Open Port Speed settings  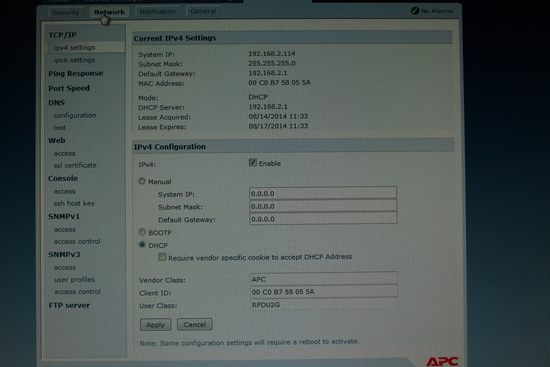pyautogui.click(x=69, y=88)
